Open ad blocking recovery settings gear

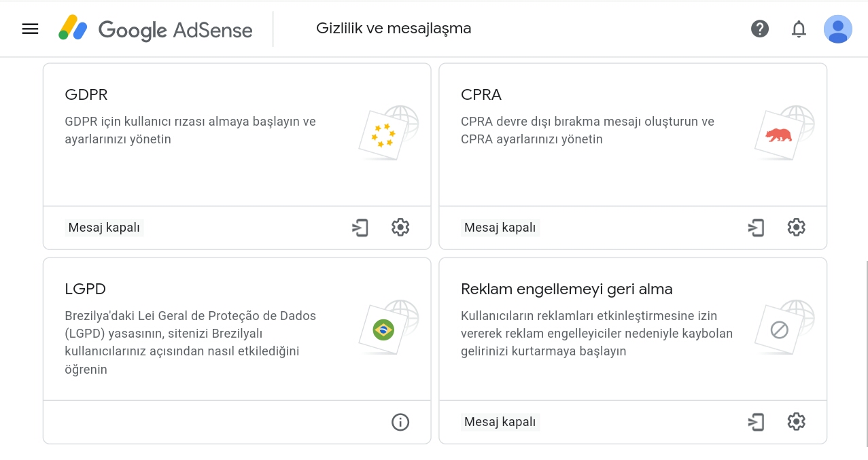(796, 421)
